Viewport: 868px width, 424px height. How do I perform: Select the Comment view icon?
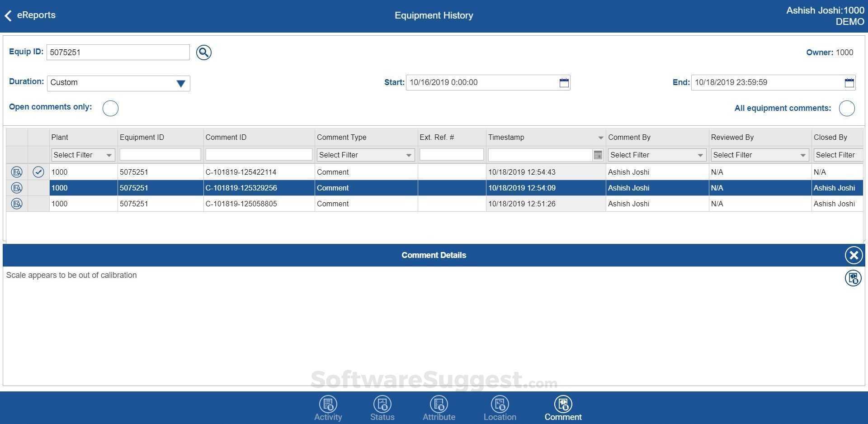tap(563, 404)
